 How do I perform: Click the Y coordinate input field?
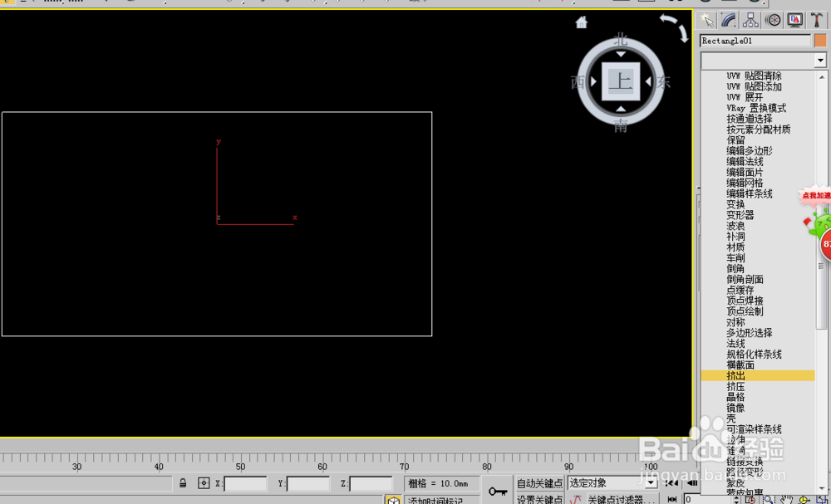coord(308,483)
